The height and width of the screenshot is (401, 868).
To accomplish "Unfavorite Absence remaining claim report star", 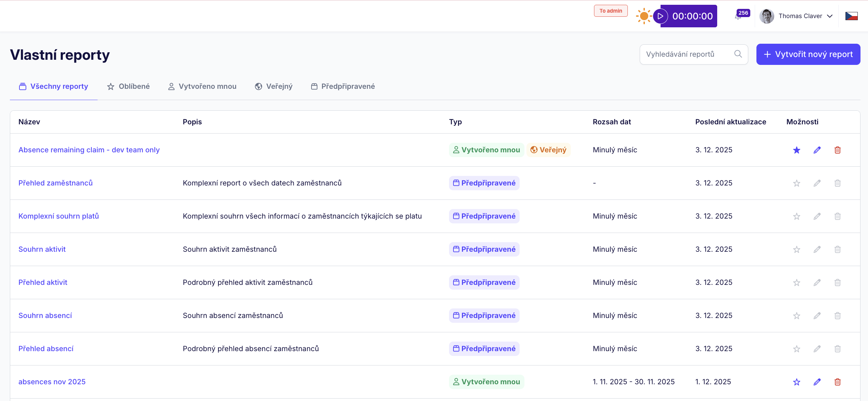I will coord(797,150).
